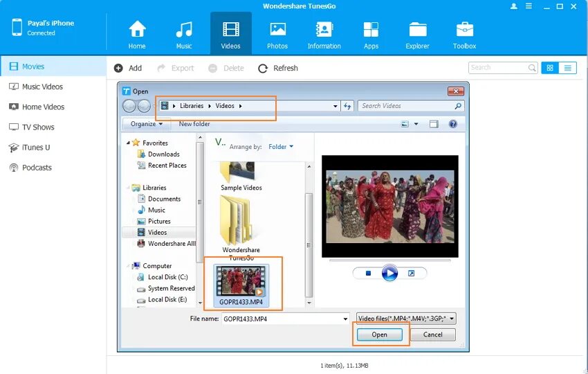
Task: Click the TunesGo search magnifier icon
Action: [x=532, y=68]
